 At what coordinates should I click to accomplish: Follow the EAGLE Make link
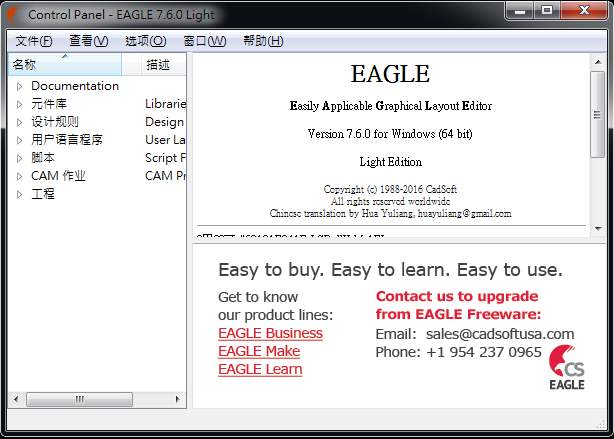pos(259,351)
